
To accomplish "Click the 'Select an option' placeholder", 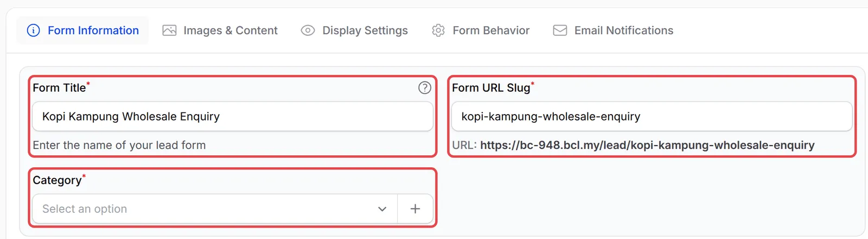I will [x=85, y=209].
